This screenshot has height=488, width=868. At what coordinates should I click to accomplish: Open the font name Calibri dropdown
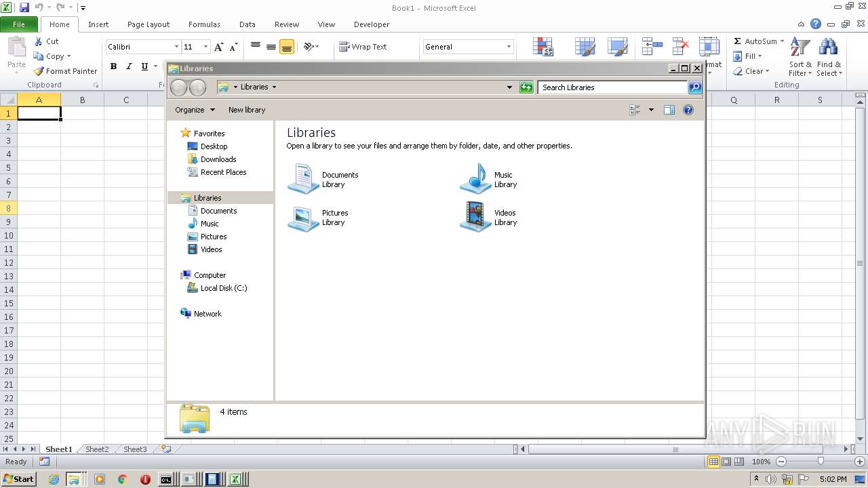click(x=176, y=47)
